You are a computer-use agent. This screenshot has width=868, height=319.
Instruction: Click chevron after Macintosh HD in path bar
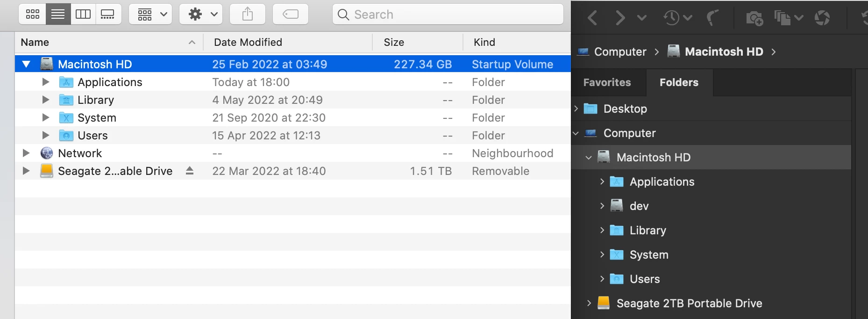[x=774, y=51]
